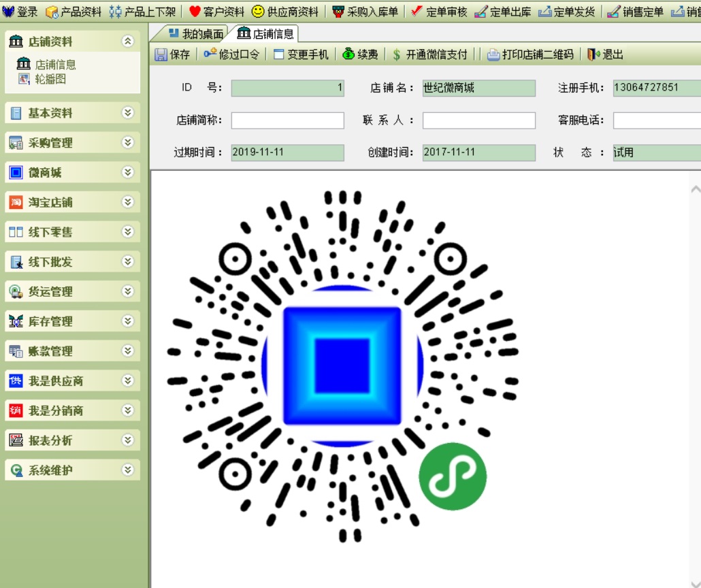Click 我是分销商 red icon

(x=16, y=410)
